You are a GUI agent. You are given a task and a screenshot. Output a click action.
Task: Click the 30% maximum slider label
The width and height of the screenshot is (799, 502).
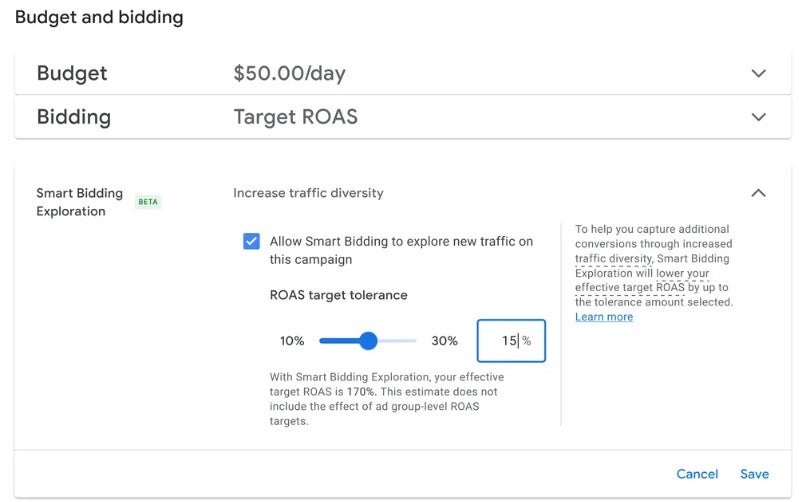[x=444, y=341]
